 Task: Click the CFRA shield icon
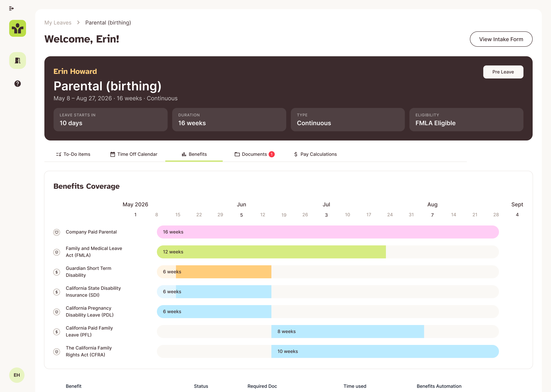click(x=57, y=352)
